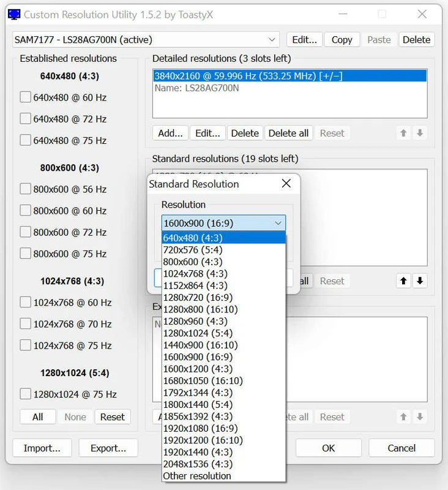Select the 3840x2160 @ 59.996 Hz entry
The image size is (448, 490).
[247, 75]
